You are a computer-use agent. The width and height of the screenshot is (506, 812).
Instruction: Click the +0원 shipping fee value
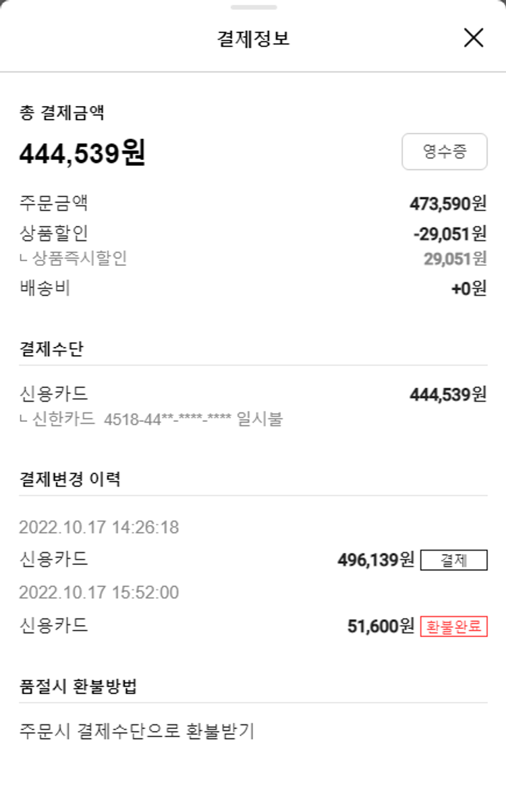coord(469,289)
